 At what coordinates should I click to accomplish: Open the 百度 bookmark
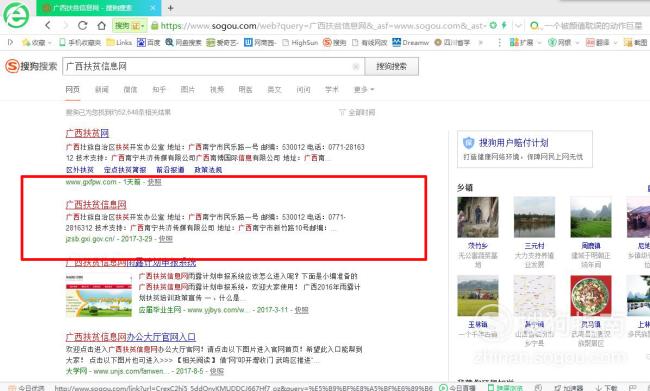[x=148, y=42]
